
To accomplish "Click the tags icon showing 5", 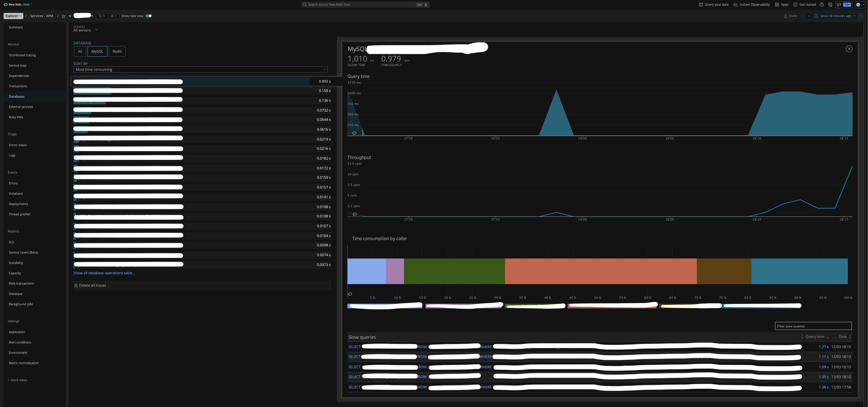I will (x=100, y=16).
